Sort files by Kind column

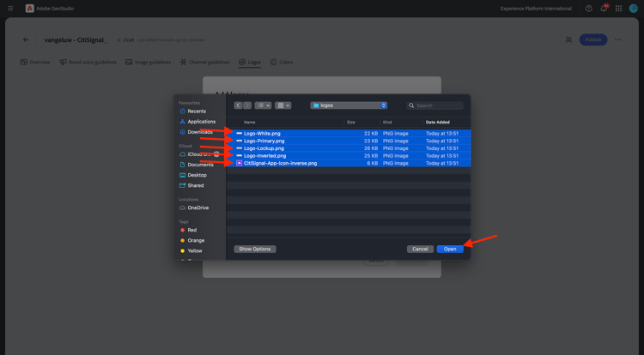(387, 122)
